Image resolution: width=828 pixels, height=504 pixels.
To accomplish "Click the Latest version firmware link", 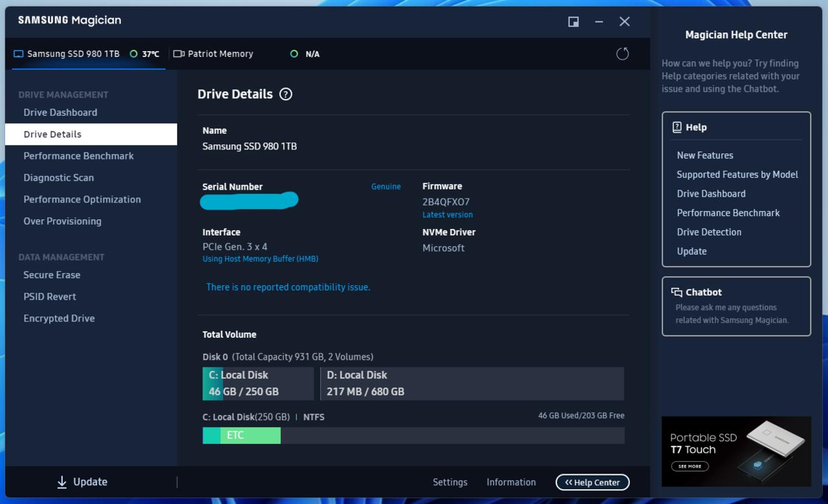I will click(x=448, y=215).
